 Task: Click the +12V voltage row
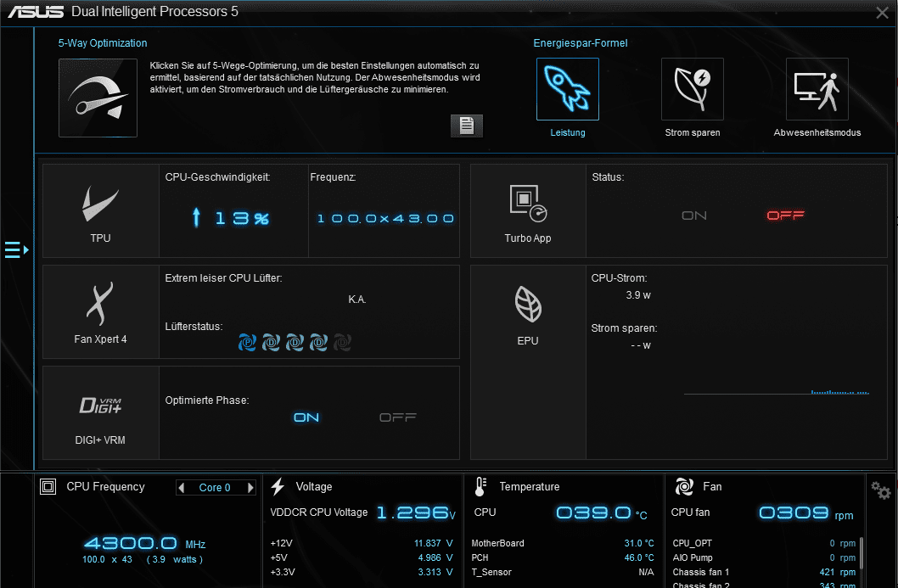(x=362, y=543)
